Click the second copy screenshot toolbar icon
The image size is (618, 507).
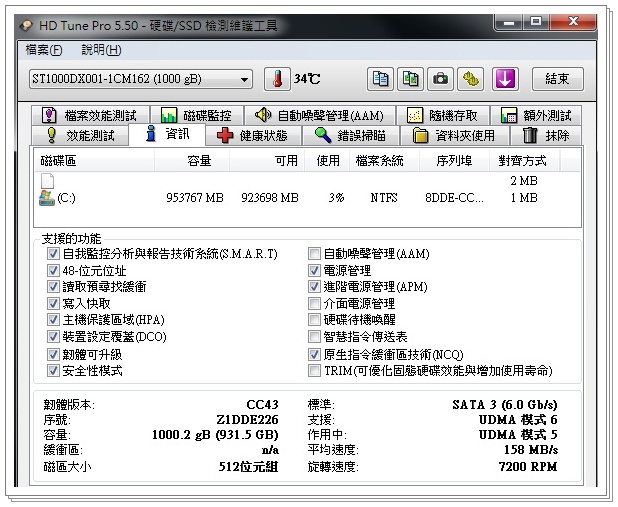pyautogui.click(x=410, y=79)
